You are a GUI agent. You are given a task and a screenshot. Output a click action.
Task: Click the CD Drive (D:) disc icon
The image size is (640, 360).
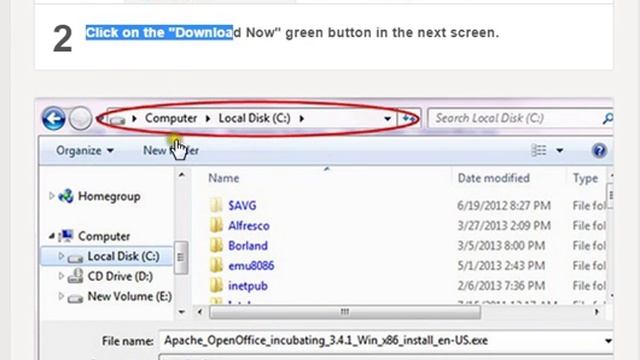point(76,276)
